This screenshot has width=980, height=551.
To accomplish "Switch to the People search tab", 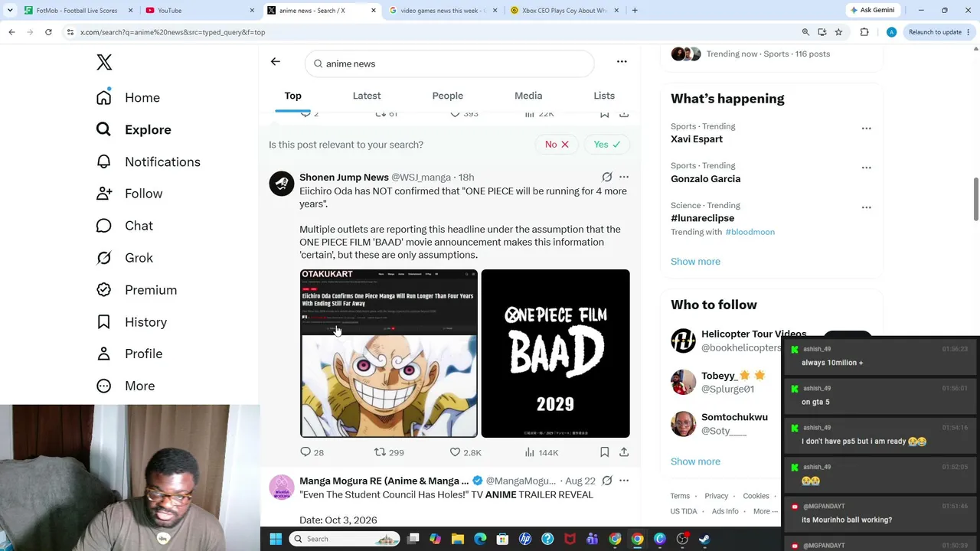I will (448, 96).
